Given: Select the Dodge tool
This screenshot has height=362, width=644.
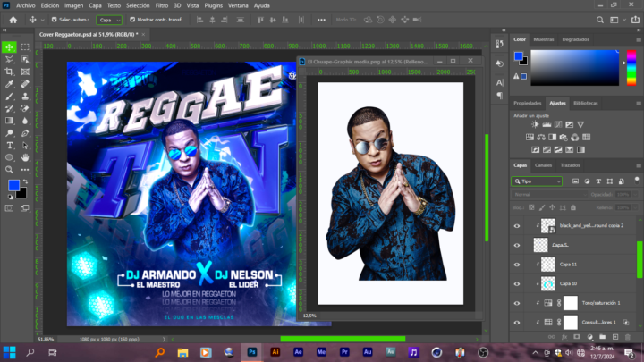Looking at the screenshot, I should click(9, 133).
